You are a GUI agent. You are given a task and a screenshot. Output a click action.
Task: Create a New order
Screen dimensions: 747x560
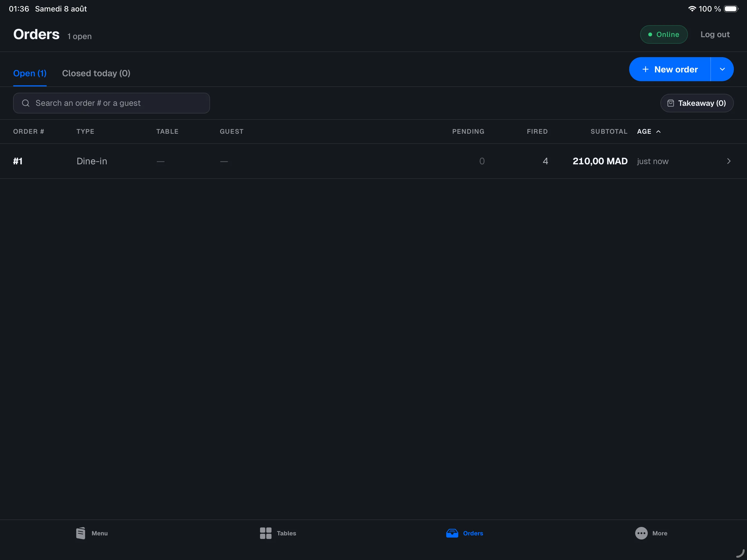pos(670,69)
